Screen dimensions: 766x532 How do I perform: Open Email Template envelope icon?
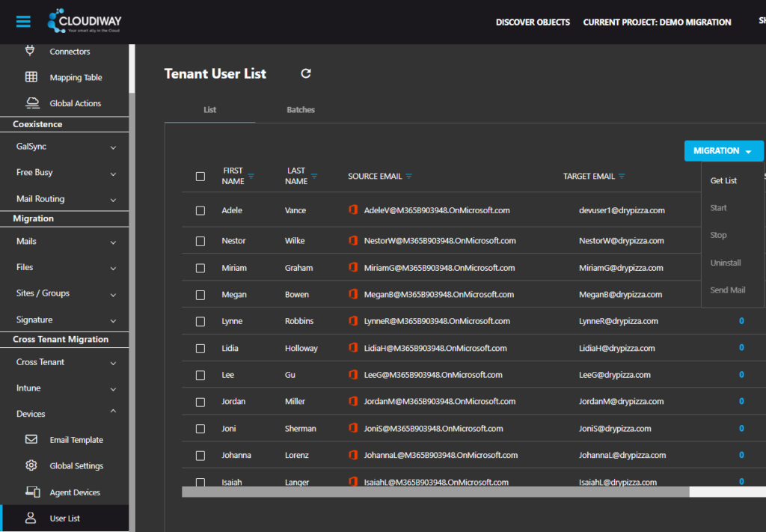(x=31, y=439)
